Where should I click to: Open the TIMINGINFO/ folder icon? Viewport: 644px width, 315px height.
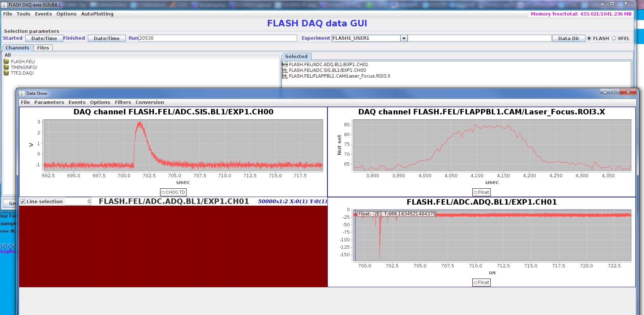(x=6, y=67)
